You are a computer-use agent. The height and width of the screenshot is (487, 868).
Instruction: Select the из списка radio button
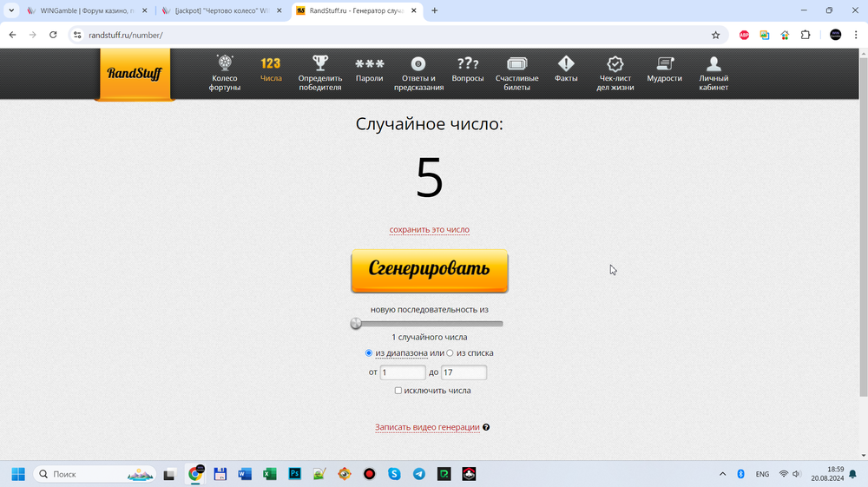click(x=450, y=353)
